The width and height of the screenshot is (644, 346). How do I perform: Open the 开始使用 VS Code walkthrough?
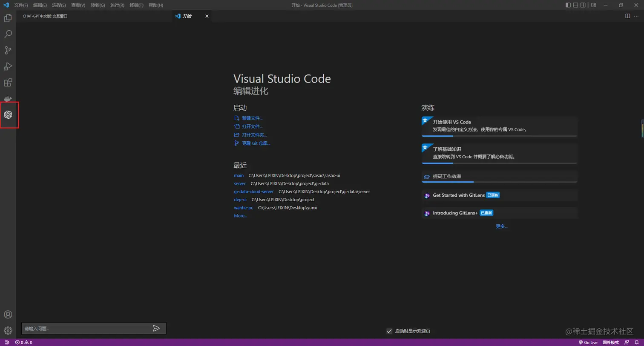(499, 126)
